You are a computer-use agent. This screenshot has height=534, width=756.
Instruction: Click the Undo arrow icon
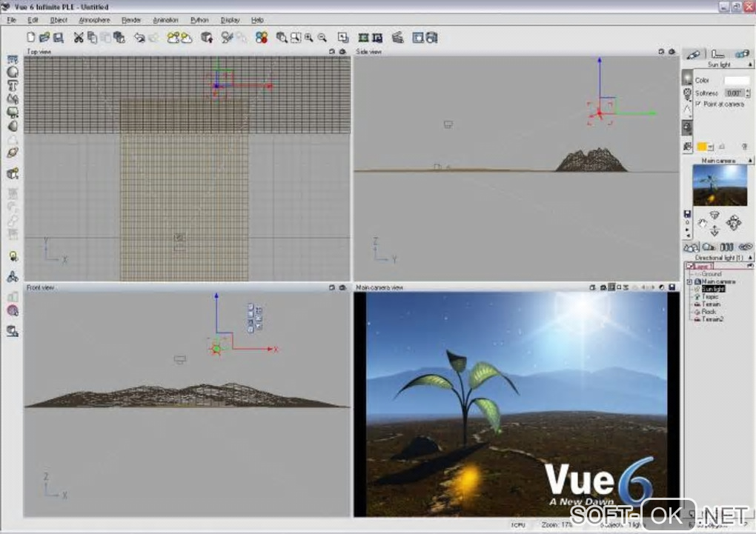(139, 38)
